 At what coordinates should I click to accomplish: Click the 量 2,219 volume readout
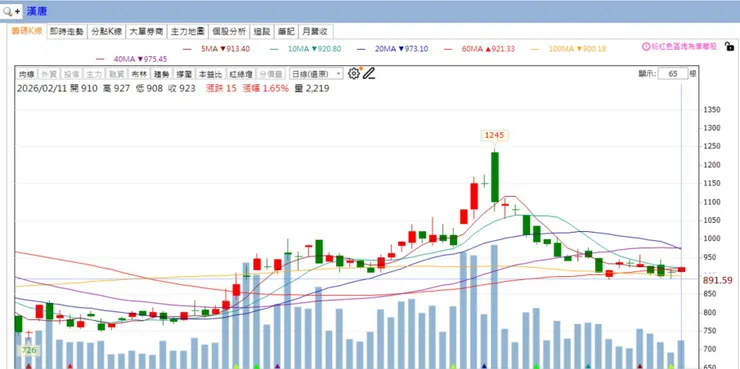tap(312, 88)
